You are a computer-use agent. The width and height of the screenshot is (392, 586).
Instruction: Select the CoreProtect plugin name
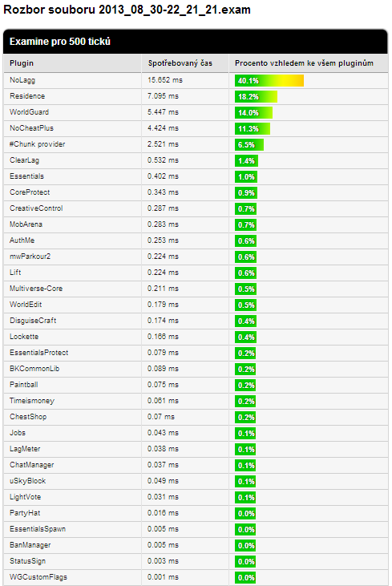[30, 192]
